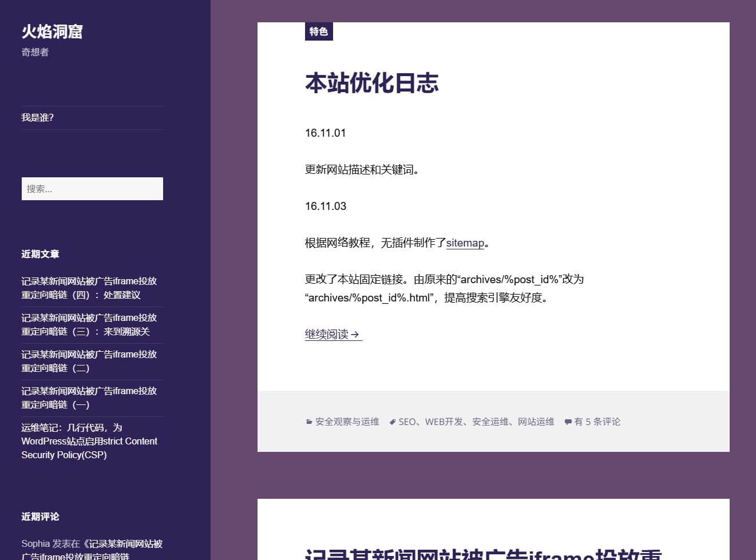Click the tag icon before the SEO tag list
This screenshot has height=560, width=756.
click(x=393, y=422)
